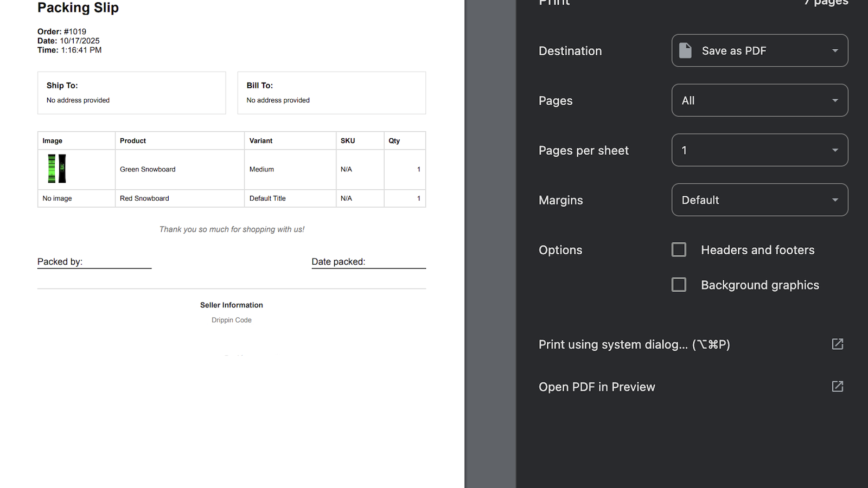Viewport: 868px width, 488px height.
Task: Click the Drippin Code seller name
Action: [231, 320]
